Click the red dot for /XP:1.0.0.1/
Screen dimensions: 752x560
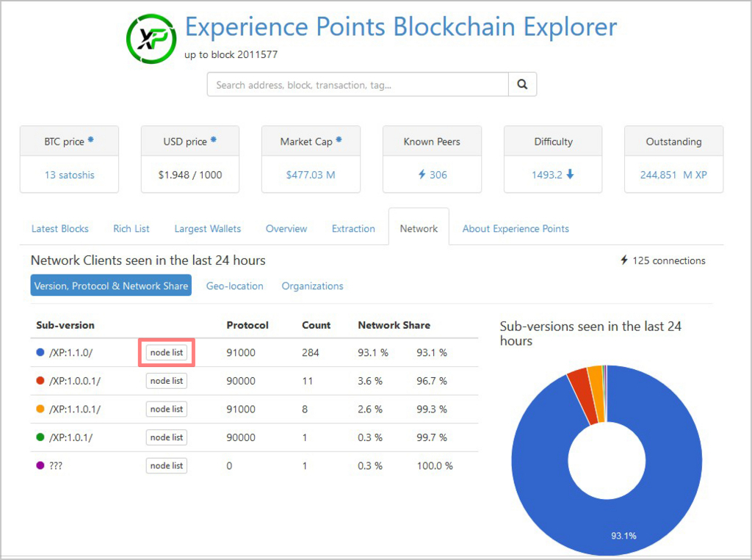(40, 380)
